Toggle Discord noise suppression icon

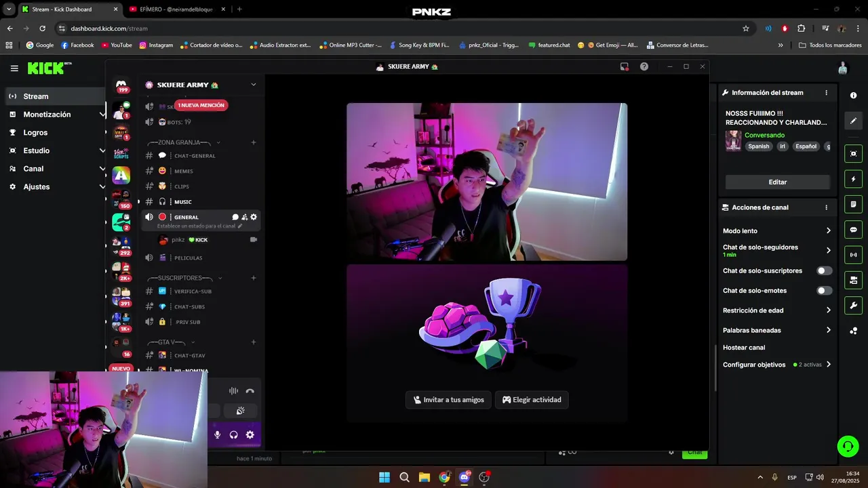pyautogui.click(x=233, y=390)
